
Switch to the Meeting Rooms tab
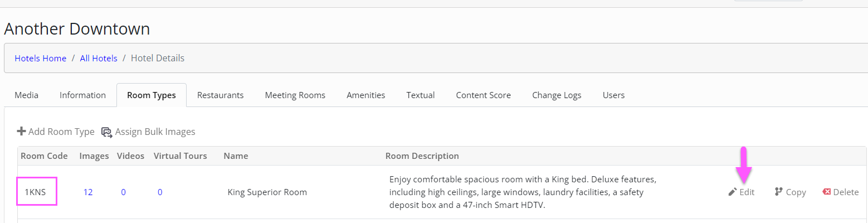[295, 95]
